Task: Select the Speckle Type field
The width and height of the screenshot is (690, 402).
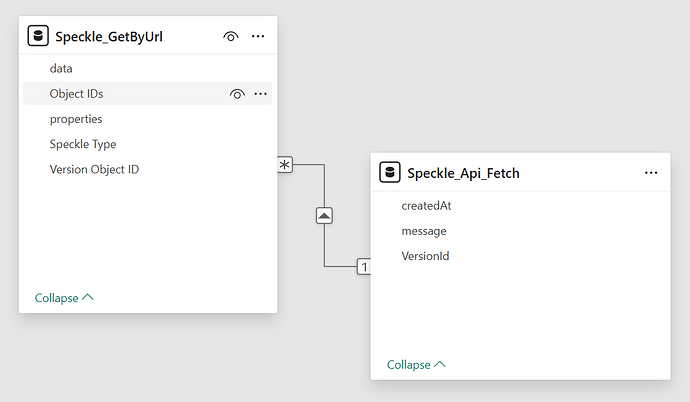Action: tap(147, 144)
